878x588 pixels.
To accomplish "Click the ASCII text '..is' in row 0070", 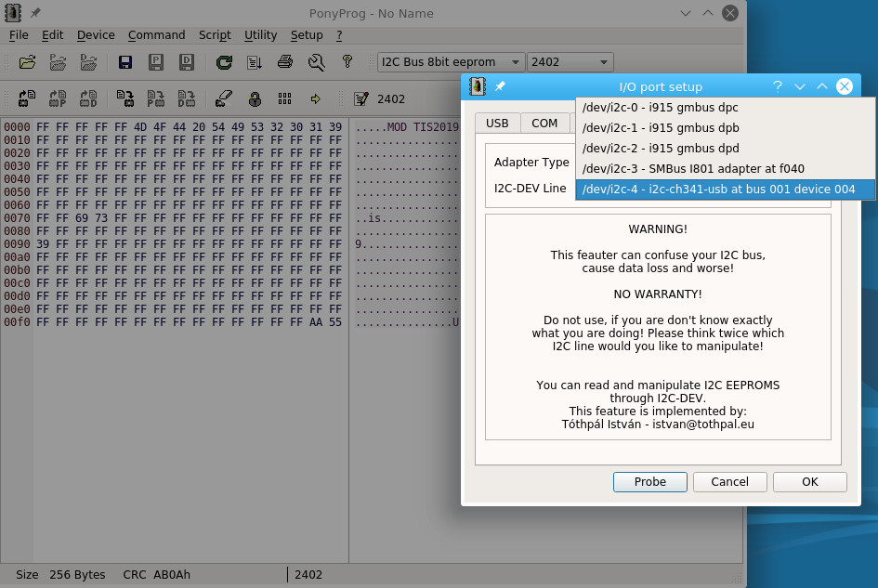I will pos(368,218).
